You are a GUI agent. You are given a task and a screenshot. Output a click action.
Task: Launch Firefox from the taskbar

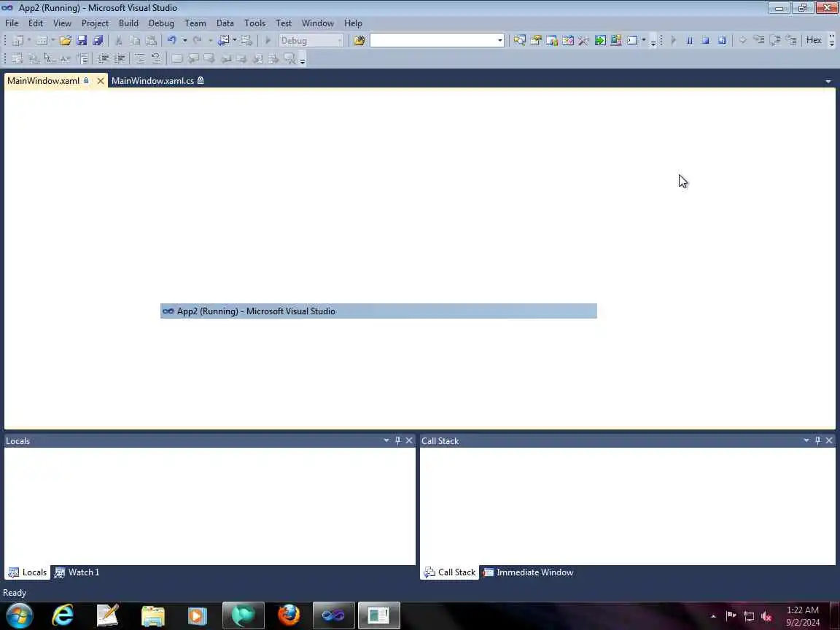click(289, 615)
